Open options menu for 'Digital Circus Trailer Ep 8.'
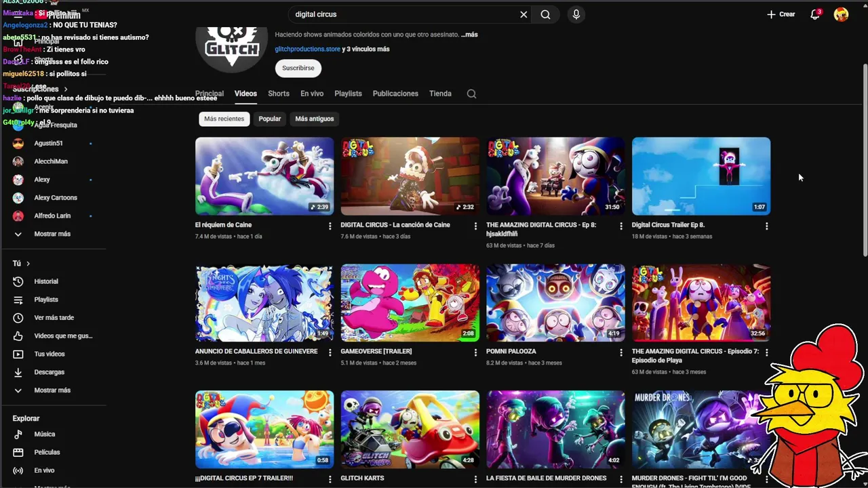This screenshot has width=868, height=488. (767, 226)
